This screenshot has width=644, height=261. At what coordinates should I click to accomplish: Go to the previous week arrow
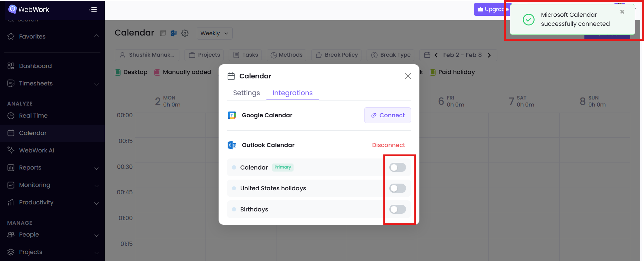pos(436,55)
